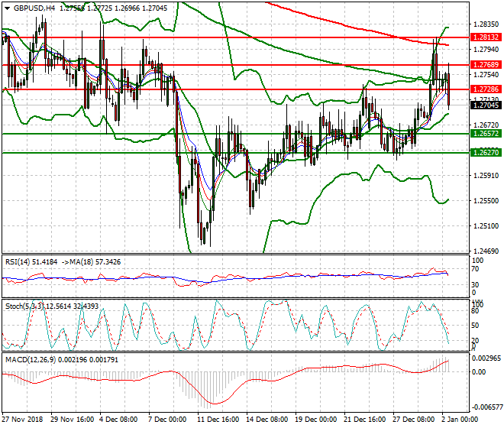Click the GBPUSD,H4 chart title text

pyautogui.click(x=34, y=8)
